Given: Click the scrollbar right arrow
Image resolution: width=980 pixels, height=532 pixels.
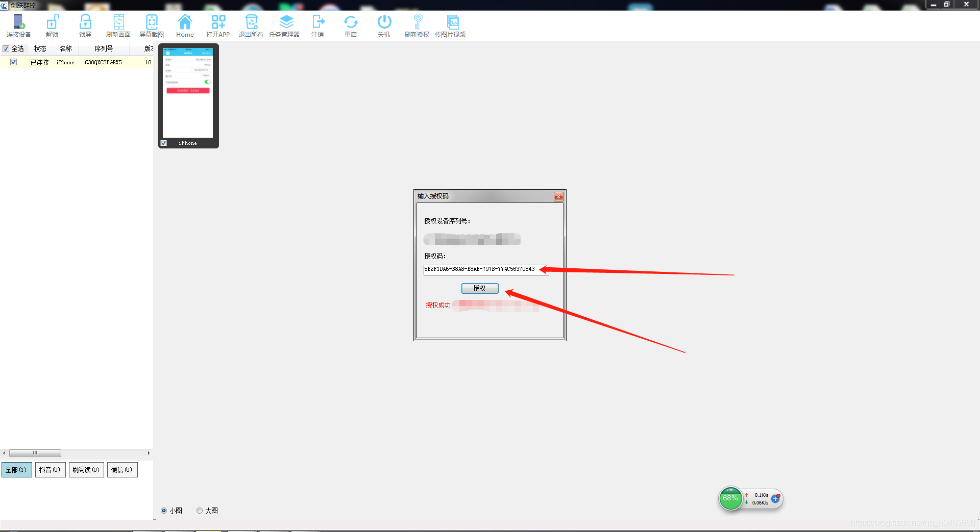Looking at the screenshot, I should pos(149,453).
